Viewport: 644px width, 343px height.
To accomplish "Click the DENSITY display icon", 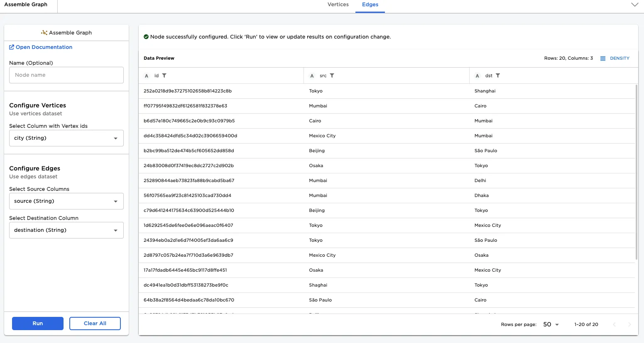I will pyautogui.click(x=603, y=58).
